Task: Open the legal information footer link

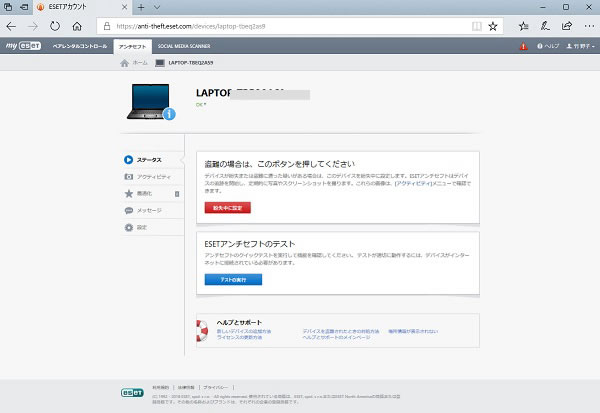Action: pyautogui.click(x=186, y=387)
